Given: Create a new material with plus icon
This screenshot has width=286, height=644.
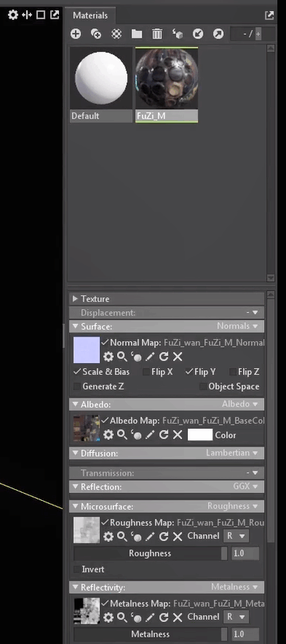Looking at the screenshot, I should coord(75,34).
